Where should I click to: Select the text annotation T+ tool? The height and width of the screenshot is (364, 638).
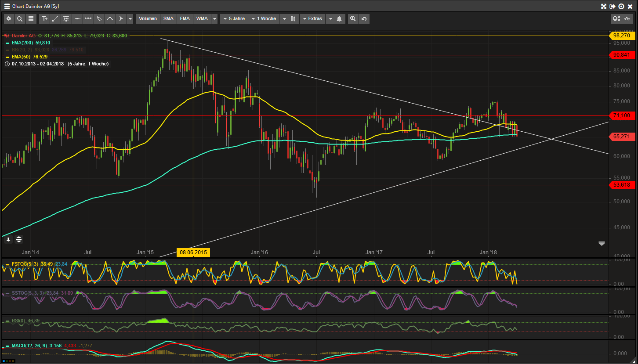pyautogui.click(x=44, y=18)
